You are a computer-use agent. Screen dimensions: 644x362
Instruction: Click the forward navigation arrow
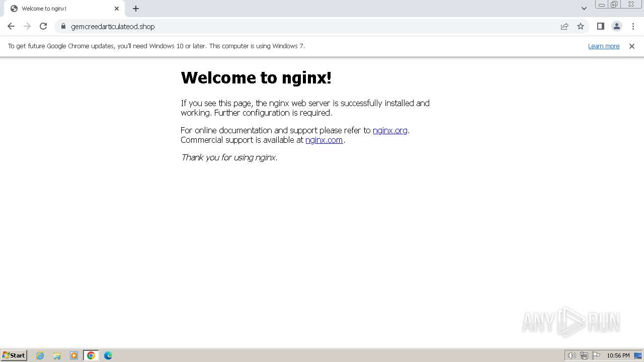27,26
